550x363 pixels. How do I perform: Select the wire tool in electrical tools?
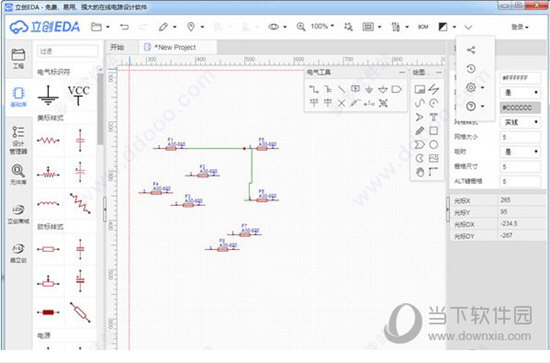pos(314,89)
